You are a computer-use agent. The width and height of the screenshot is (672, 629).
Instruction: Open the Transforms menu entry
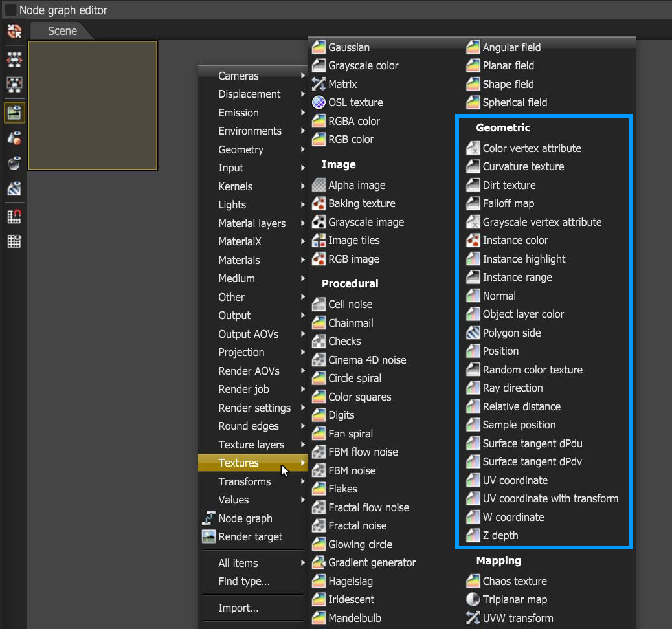coord(253,481)
